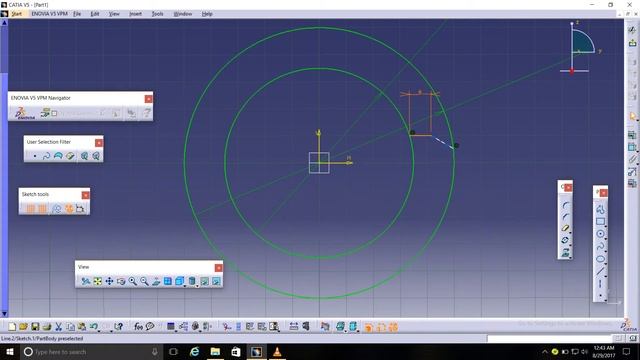Toggle Construction/Standard Element in Sketch tools
The image size is (640, 360).
tap(57, 209)
